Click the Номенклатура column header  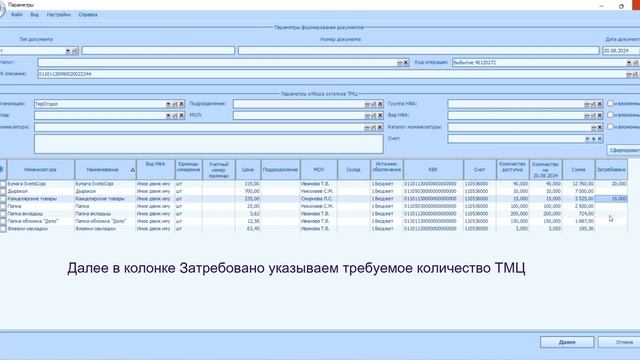tap(40, 170)
